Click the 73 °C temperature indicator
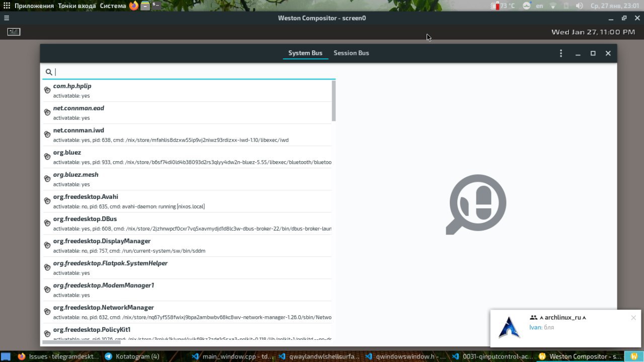The image size is (644, 362). point(503,6)
